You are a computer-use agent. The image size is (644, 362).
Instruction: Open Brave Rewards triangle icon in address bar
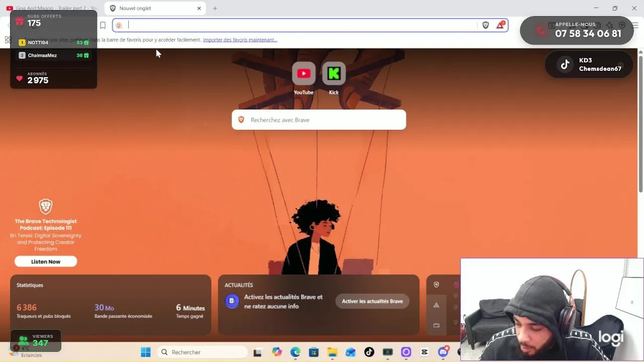coord(500,25)
